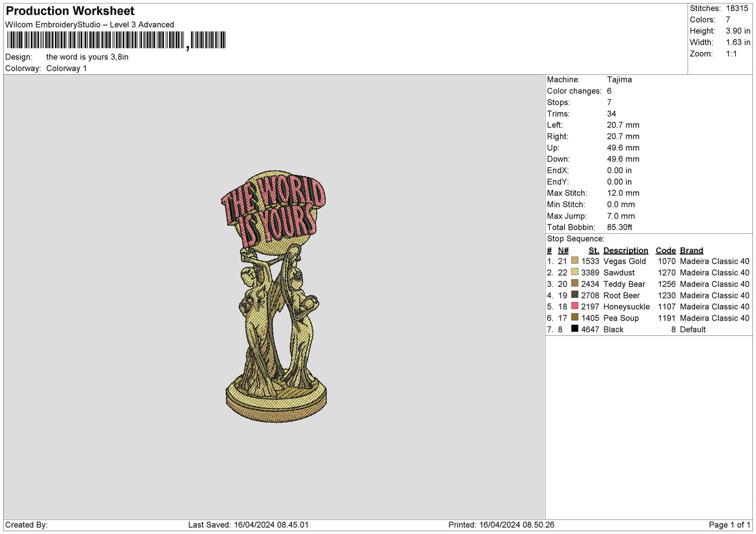Click design name 'the word is yours 3,8in'
This screenshot has height=534, width=756.
pyautogui.click(x=87, y=57)
